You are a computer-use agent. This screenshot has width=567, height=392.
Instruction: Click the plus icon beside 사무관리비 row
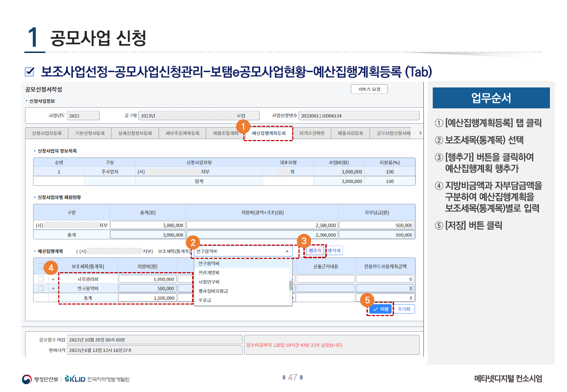pyautogui.click(x=53, y=279)
